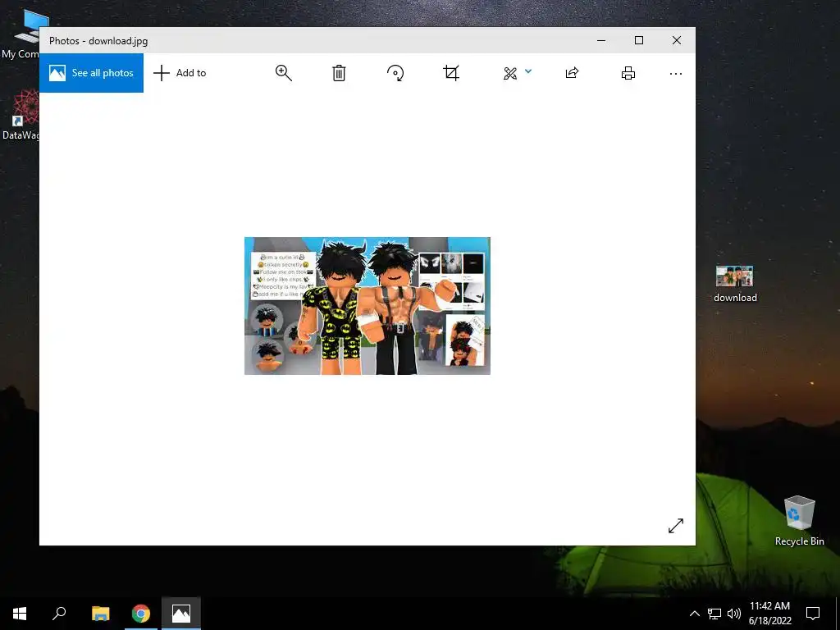
Task: Open File Explorer from taskbar
Action: pyautogui.click(x=100, y=614)
